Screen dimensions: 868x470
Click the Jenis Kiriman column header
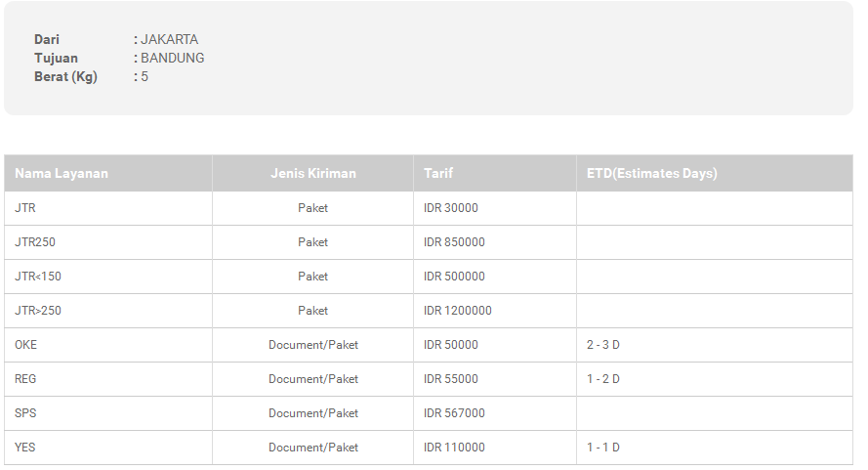313,173
